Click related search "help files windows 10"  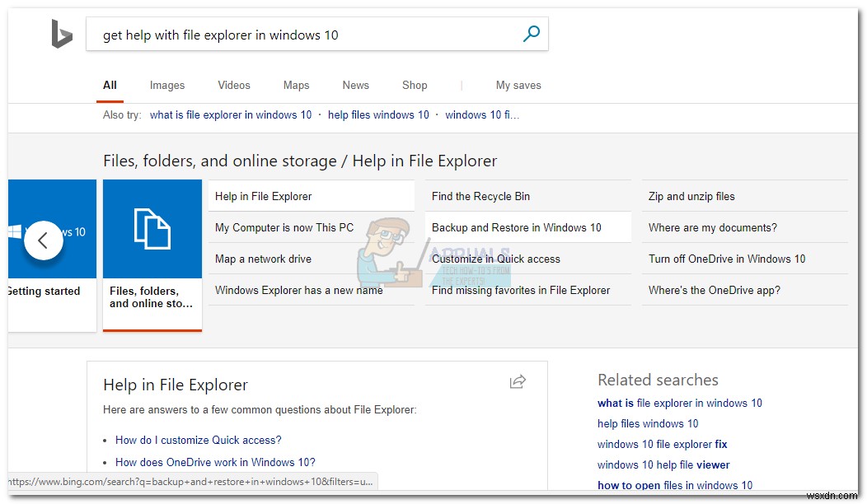point(648,424)
